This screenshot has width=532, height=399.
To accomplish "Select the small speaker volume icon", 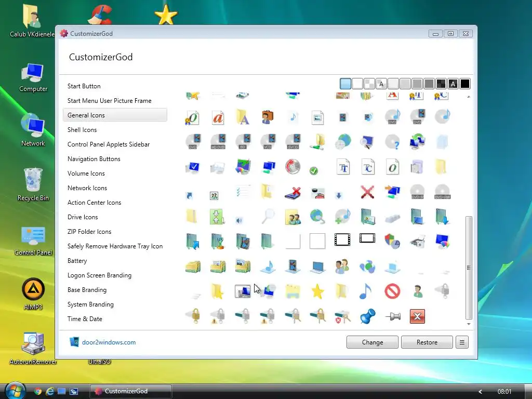I will (x=239, y=220).
